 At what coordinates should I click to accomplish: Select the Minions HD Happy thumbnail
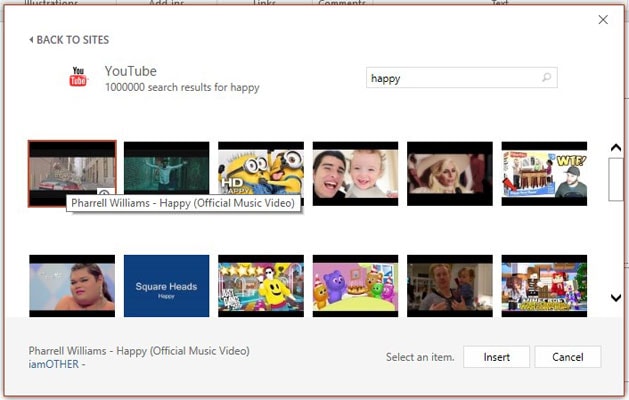pyautogui.click(x=261, y=174)
